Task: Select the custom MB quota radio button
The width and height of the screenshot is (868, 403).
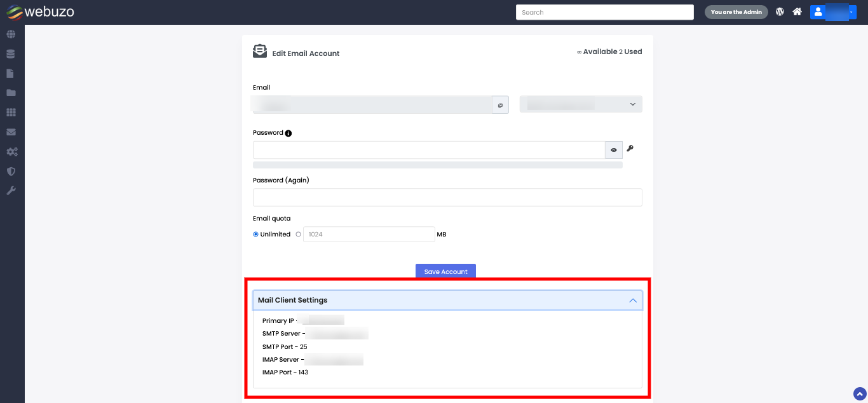Action: (299, 235)
